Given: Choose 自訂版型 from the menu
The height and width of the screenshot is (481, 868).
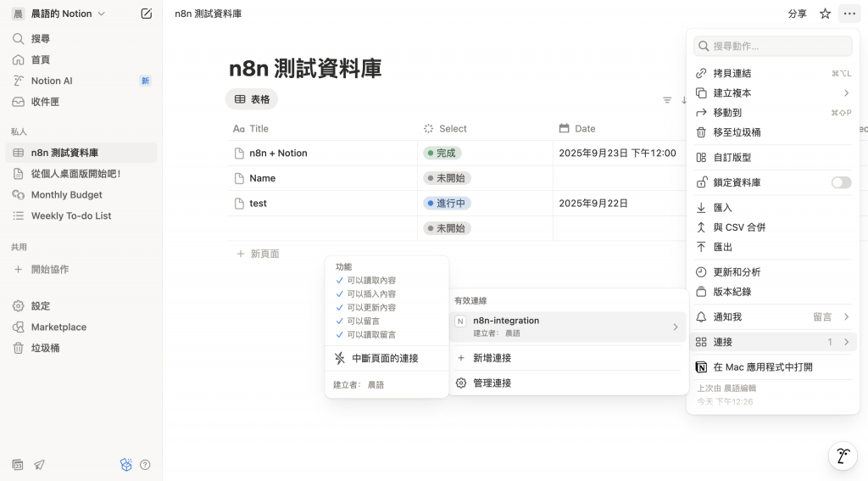Looking at the screenshot, I should 773,158.
